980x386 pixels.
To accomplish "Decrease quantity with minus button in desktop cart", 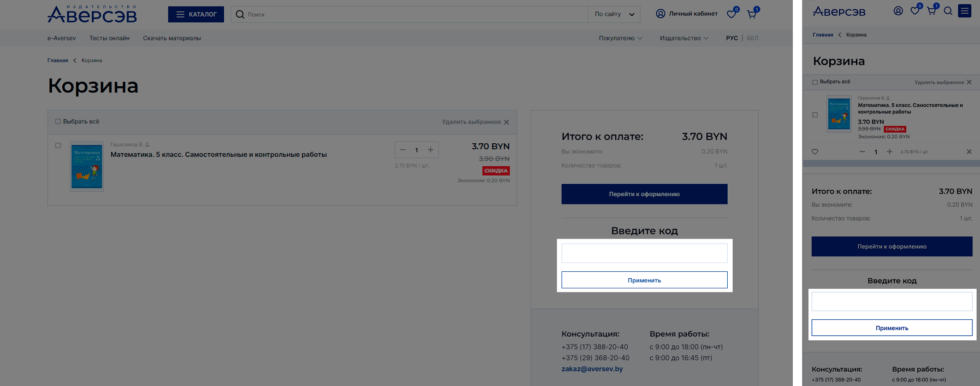I will point(403,150).
